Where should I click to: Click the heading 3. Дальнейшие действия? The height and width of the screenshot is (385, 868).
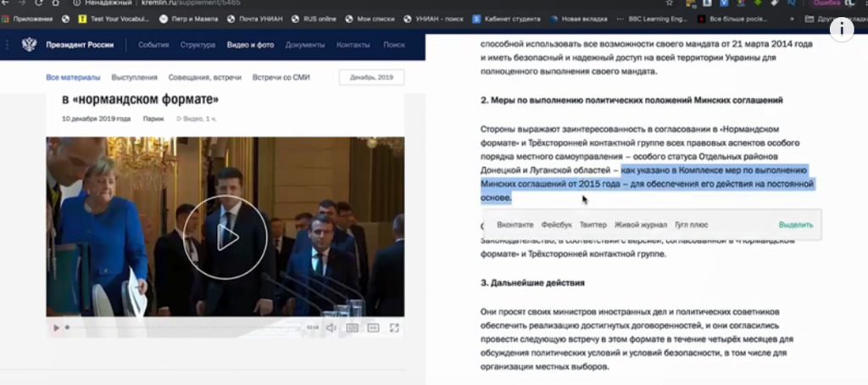coord(532,282)
